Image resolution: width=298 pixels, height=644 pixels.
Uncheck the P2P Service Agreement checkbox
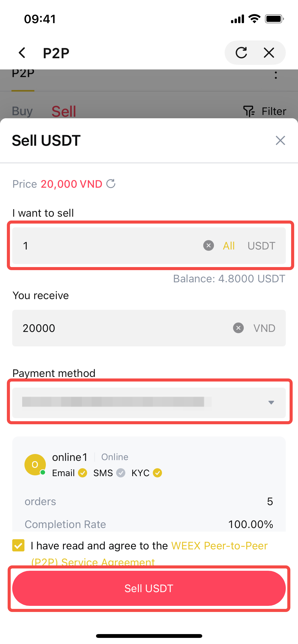click(18, 545)
